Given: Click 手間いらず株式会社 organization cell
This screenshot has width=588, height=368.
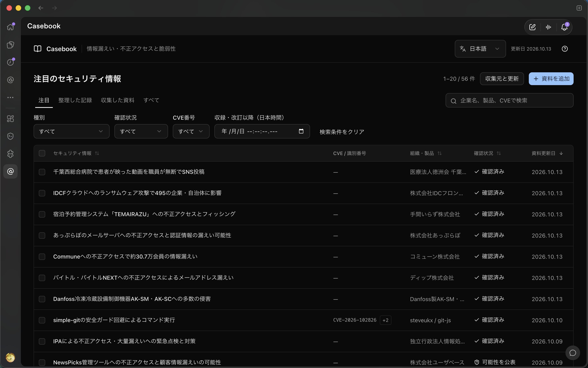Looking at the screenshot, I should point(435,214).
